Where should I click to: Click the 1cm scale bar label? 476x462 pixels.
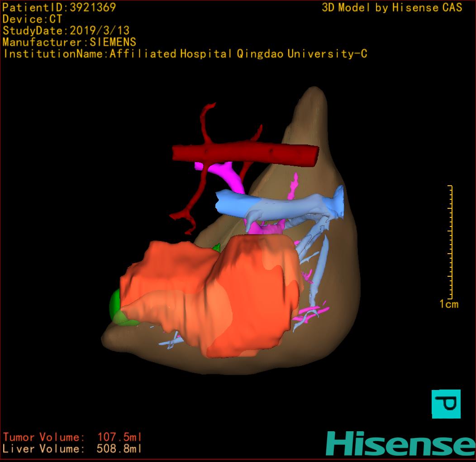coord(449,304)
